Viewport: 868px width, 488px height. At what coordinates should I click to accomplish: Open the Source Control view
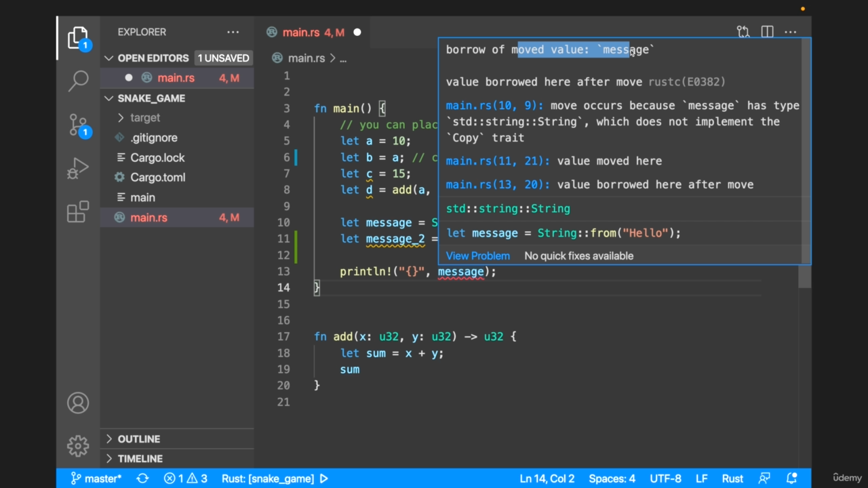tap(78, 125)
